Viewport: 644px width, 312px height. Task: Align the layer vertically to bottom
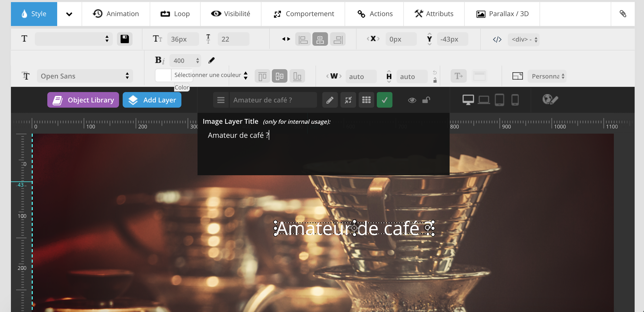tap(297, 76)
